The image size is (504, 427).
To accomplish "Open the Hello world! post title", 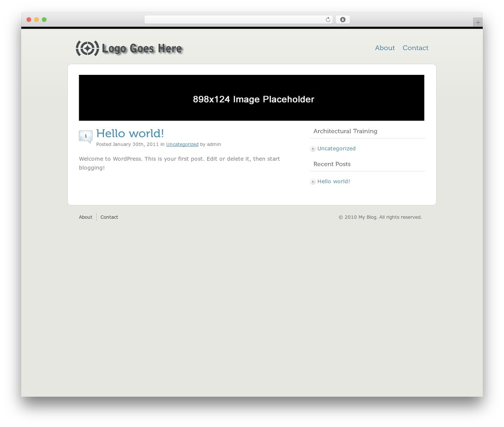I will tap(130, 133).
